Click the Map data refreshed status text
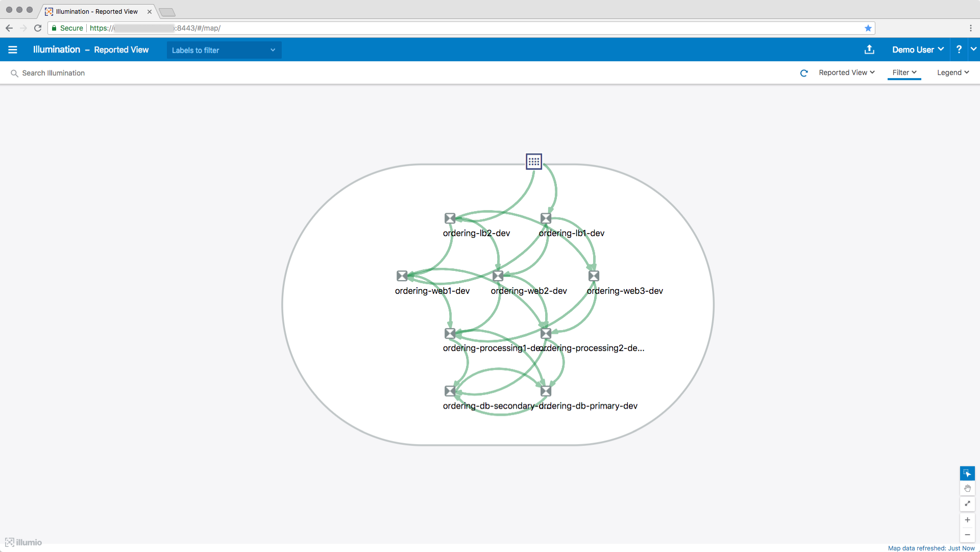 pos(931,548)
